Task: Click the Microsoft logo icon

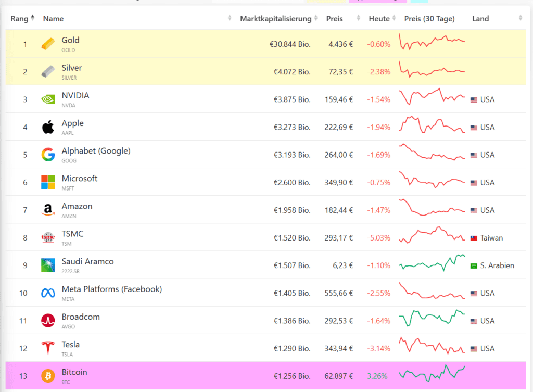Action: (48, 182)
